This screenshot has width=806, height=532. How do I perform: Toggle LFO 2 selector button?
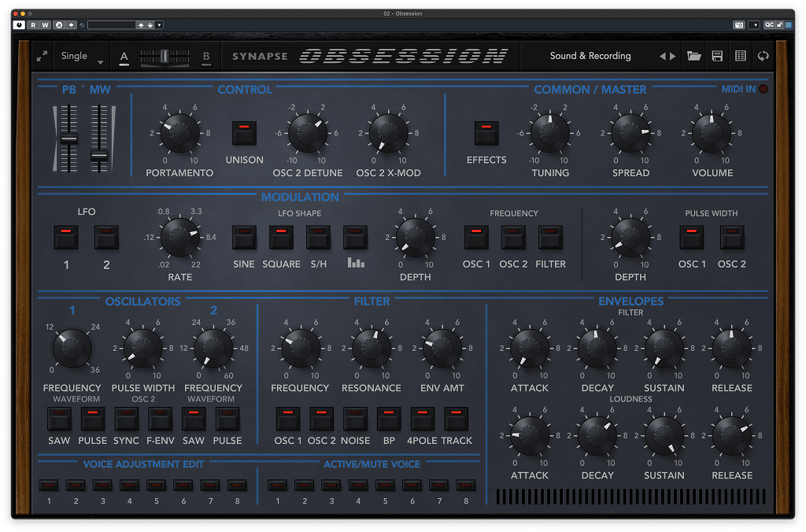click(x=106, y=238)
